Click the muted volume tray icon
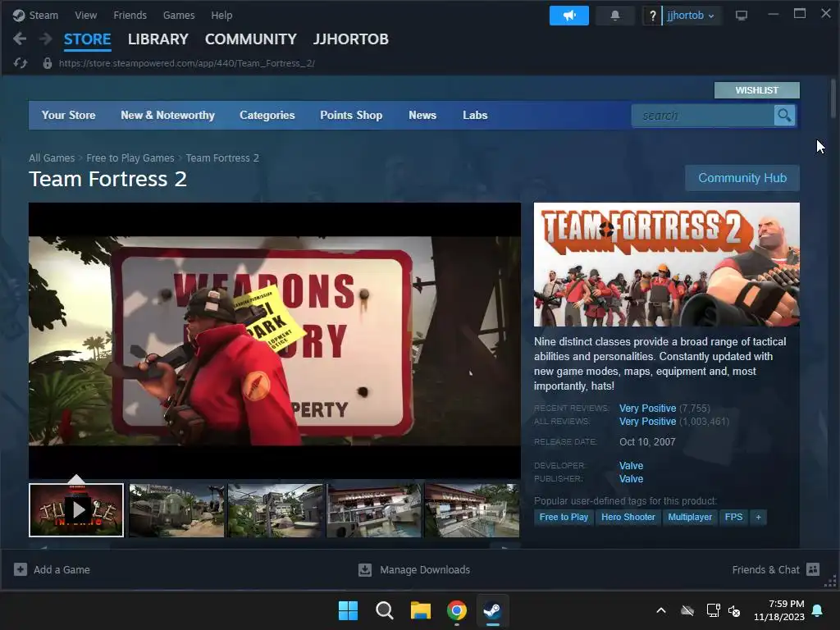 coord(734,610)
